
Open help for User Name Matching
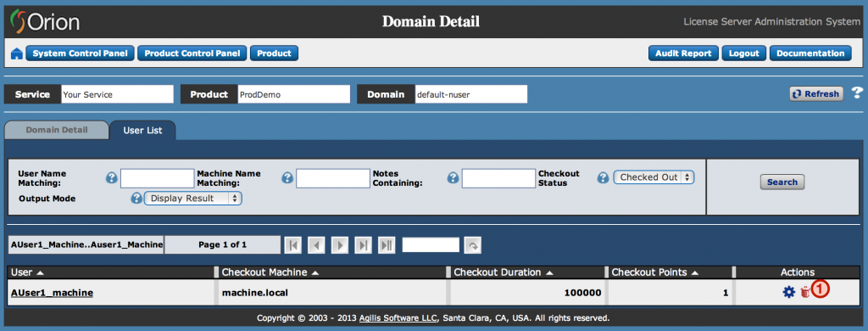112,178
